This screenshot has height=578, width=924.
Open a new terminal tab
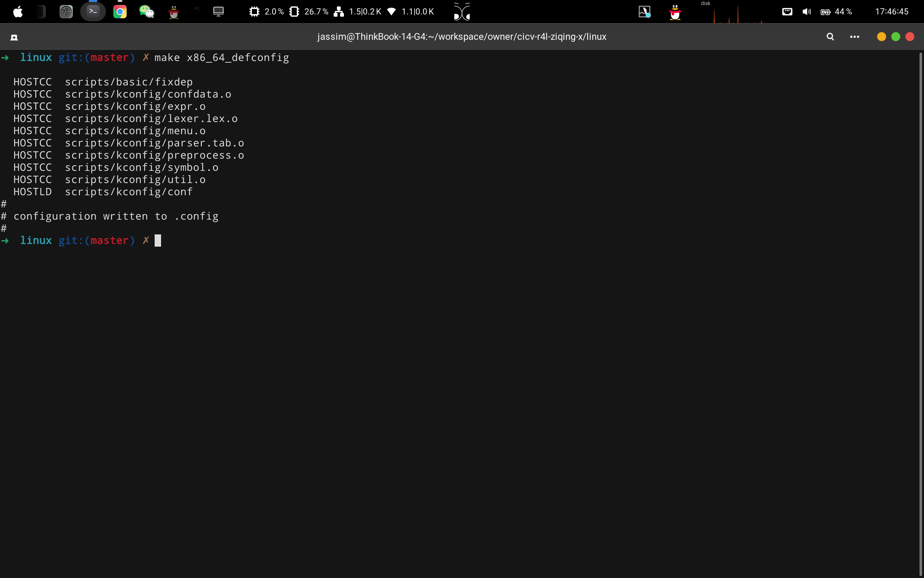[14, 37]
